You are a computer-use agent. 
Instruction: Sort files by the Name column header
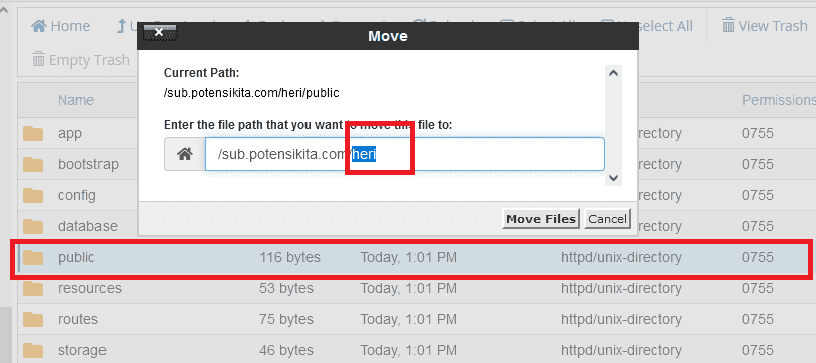coord(76,100)
